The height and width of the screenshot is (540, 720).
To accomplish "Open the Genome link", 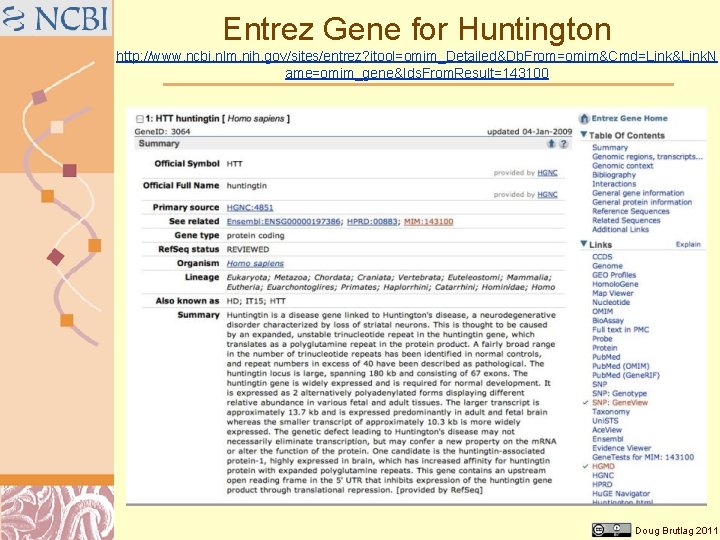I will (607, 266).
